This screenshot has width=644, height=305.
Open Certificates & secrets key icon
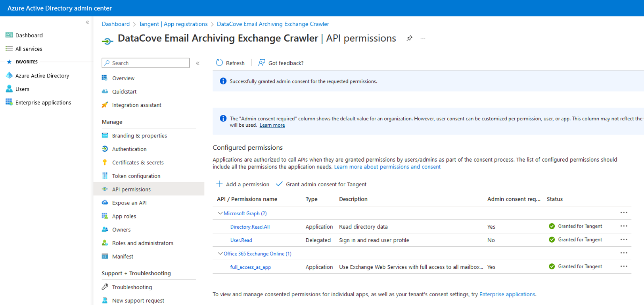click(105, 162)
